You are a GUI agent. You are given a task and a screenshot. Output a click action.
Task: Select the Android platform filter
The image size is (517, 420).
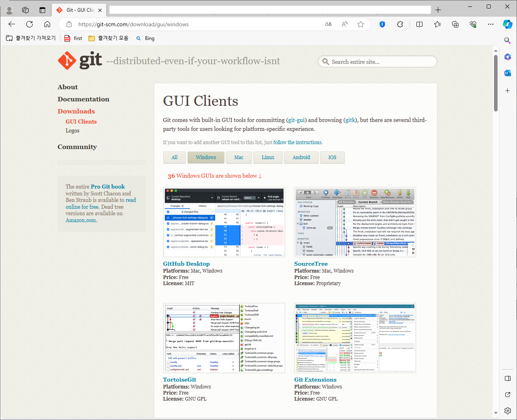click(301, 157)
